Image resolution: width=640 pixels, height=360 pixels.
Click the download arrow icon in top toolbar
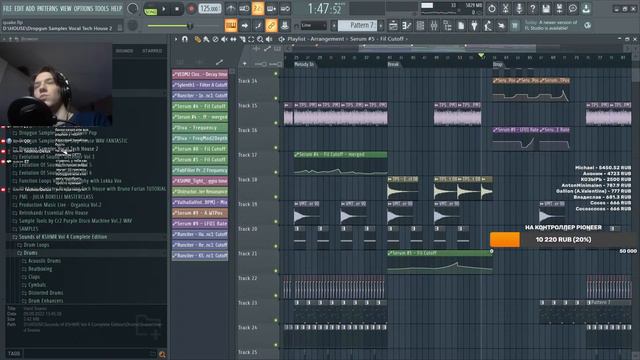[586, 8]
